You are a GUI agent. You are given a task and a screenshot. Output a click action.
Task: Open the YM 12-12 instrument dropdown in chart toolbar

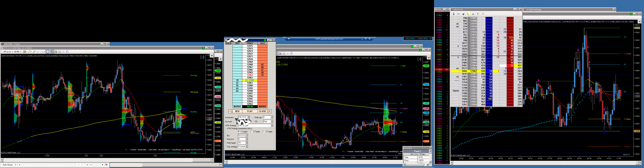coord(8,52)
